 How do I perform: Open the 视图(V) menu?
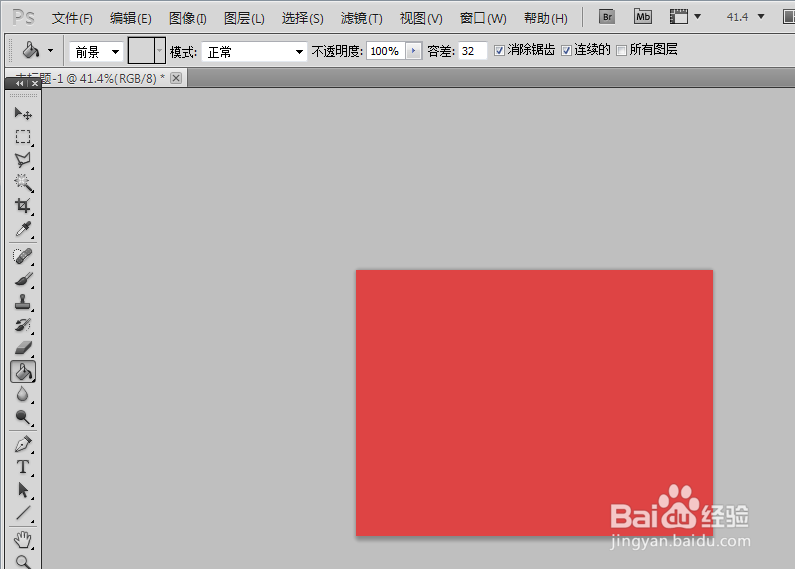coord(421,19)
